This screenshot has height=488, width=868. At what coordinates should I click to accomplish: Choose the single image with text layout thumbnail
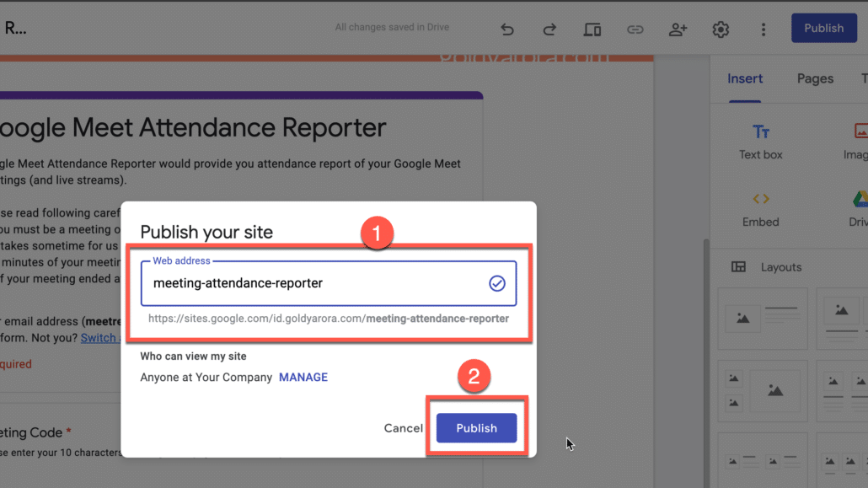(x=763, y=319)
